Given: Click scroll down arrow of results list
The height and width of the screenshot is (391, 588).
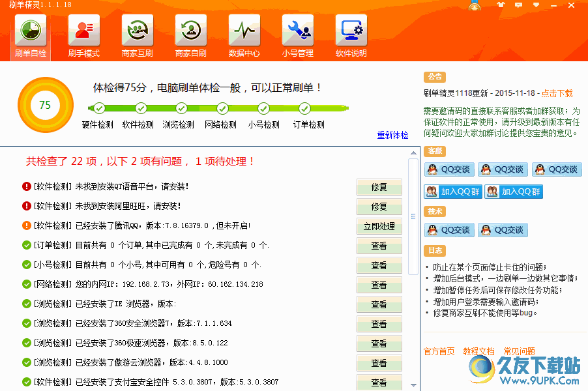Looking at the screenshot, I should (x=413, y=385).
